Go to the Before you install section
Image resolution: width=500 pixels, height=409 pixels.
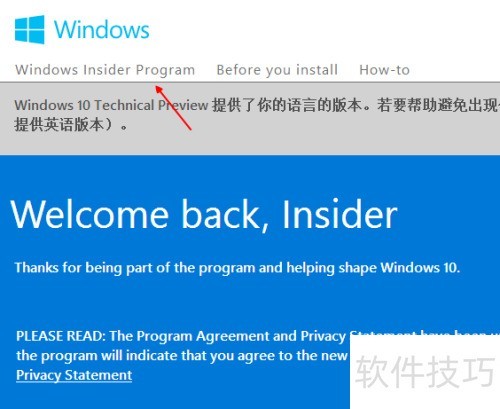(x=277, y=70)
